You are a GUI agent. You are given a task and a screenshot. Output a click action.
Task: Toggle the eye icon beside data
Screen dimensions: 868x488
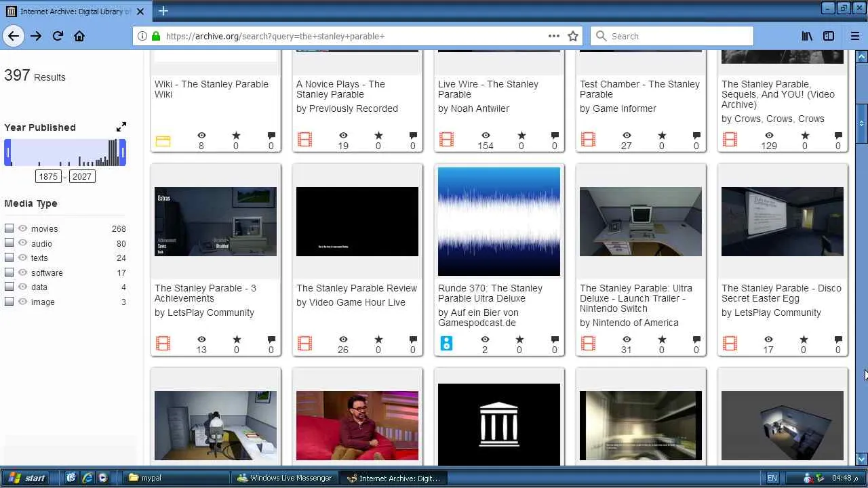22,287
